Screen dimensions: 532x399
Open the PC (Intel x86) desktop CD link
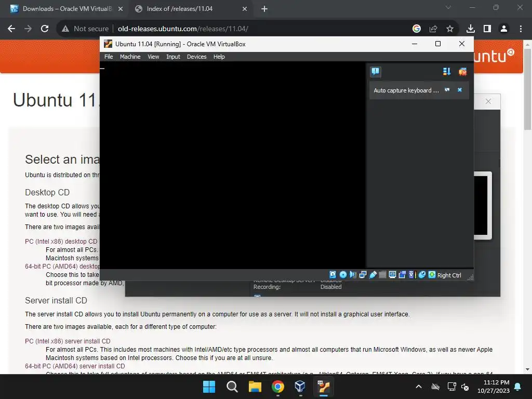(x=61, y=241)
